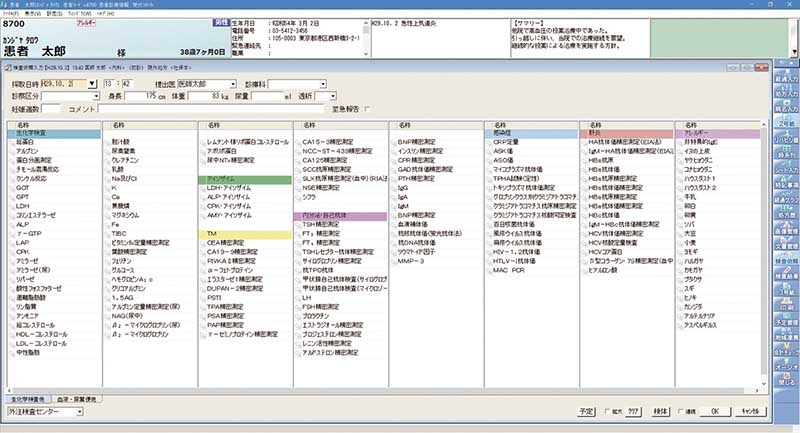800x433 pixels.
Task: Open the 外注検査センター dropdown
Action: pos(81,410)
